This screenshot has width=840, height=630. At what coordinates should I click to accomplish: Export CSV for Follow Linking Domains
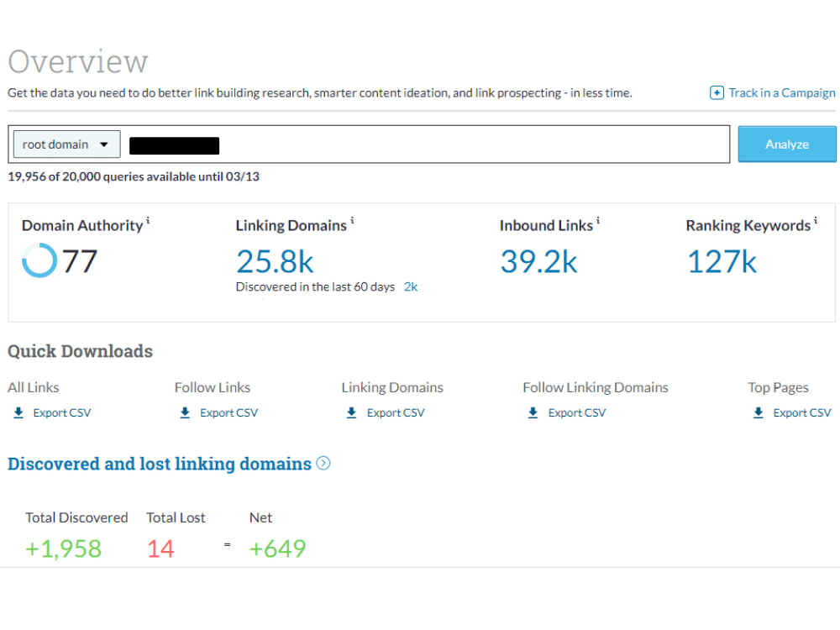(x=577, y=412)
